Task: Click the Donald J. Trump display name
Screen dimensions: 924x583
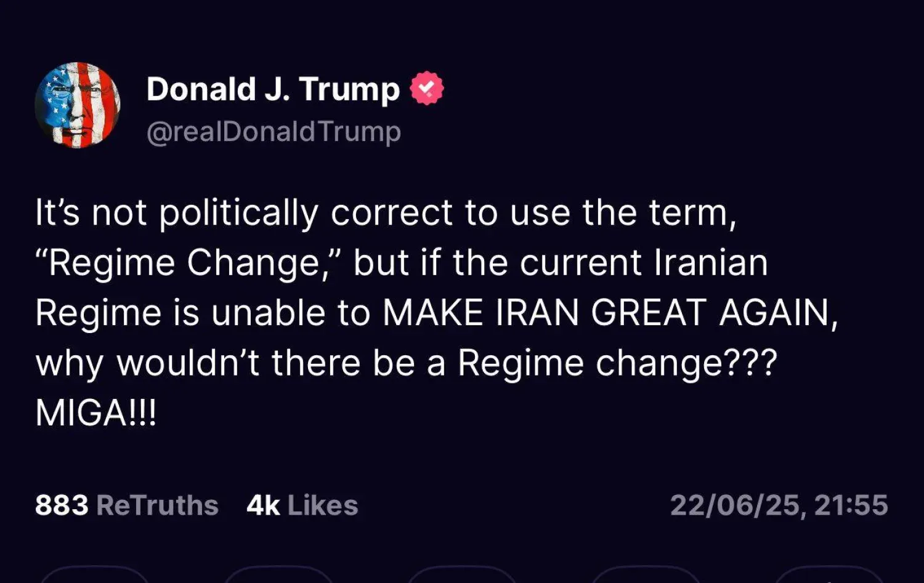Action: (x=273, y=89)
